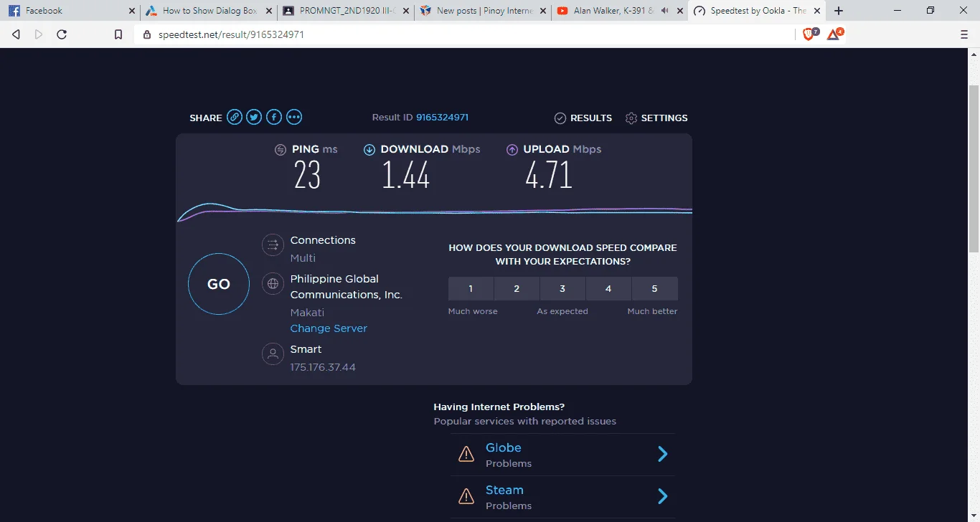Rate download speed as 3
This screenshot has width=980, height=522.
[562, 289]
